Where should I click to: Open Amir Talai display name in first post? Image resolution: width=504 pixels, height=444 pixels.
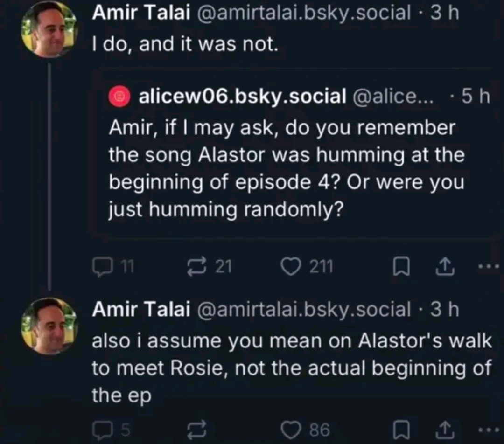click(x=141, y=13)
